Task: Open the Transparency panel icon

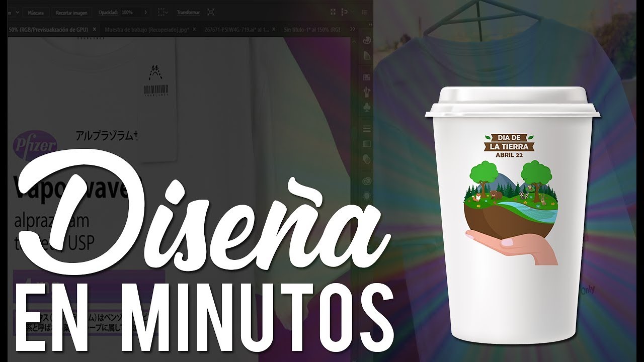Action: (x=367, y=159)
